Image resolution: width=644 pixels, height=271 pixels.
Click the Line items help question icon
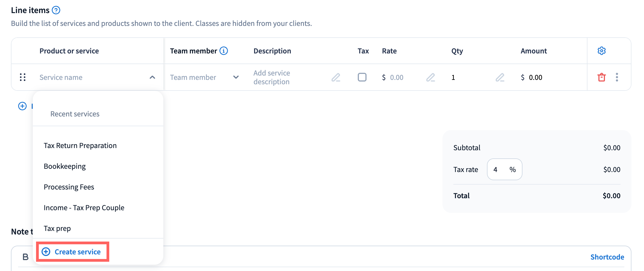[x=56, y=10]
